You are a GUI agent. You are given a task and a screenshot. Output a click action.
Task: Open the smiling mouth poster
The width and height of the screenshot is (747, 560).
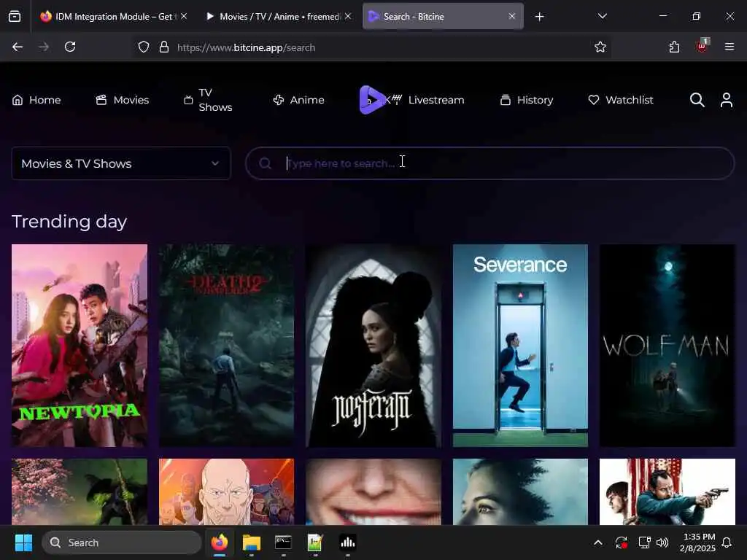[x=373, y=491]
